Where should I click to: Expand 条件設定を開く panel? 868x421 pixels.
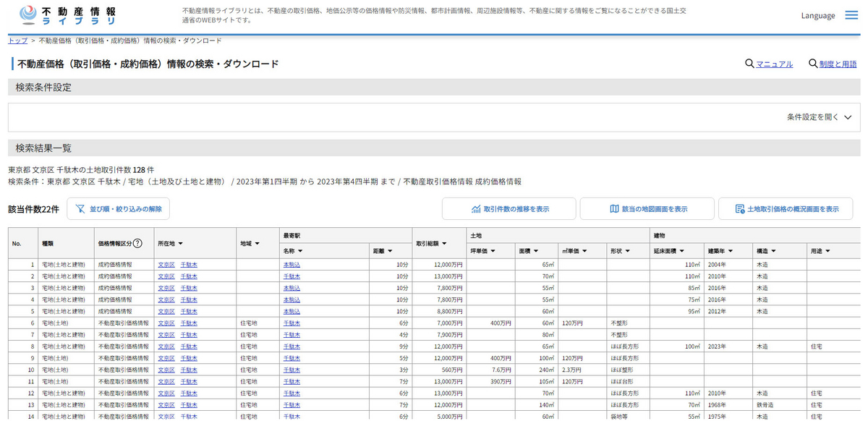click(820, 117)
